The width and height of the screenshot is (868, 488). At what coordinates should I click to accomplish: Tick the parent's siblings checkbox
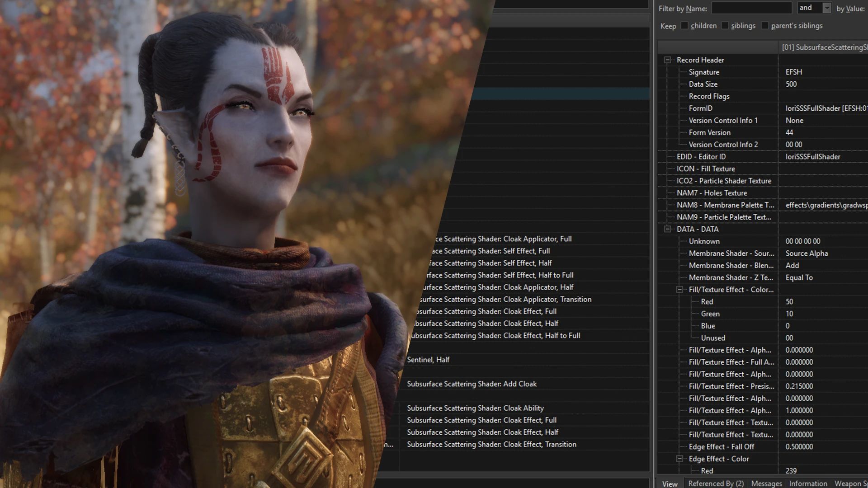coord(764,26)
